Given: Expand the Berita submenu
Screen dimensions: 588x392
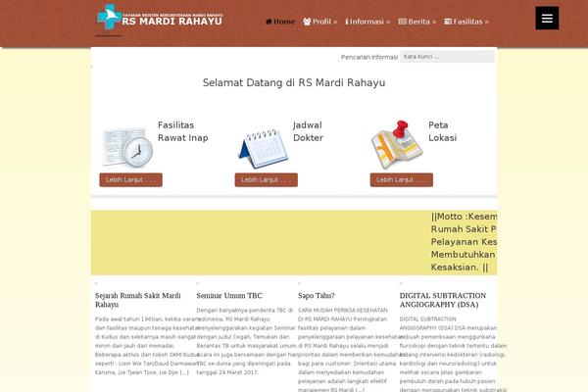Looking at the screenshot, I should 417,22.
